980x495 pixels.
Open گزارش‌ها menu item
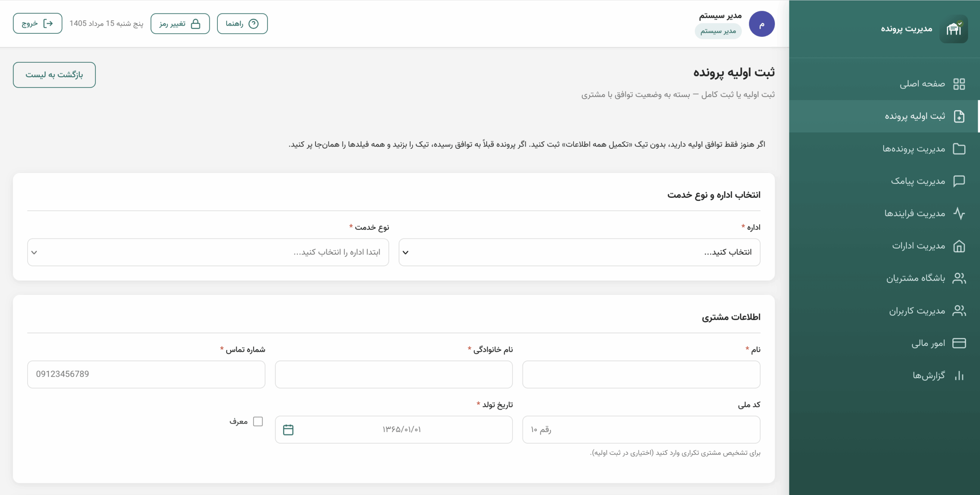point(884,375)
